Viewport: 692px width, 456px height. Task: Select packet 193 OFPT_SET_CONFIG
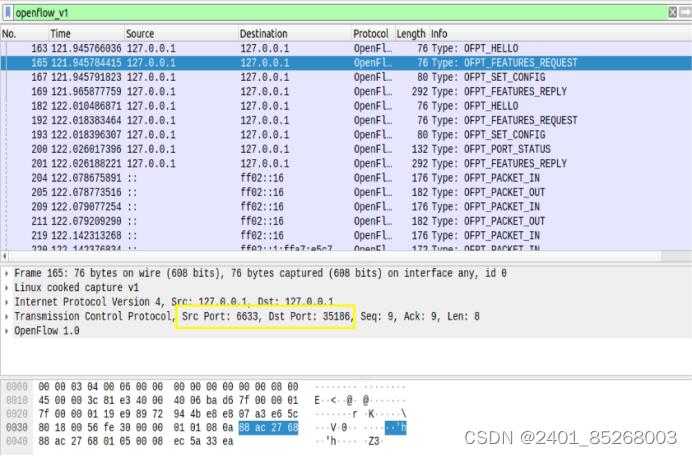point(346,135)
